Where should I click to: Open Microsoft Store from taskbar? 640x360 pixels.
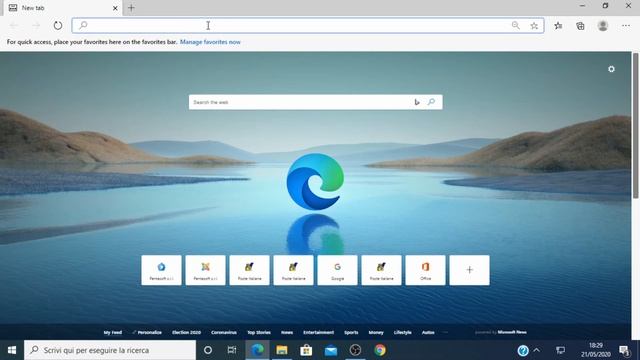click(306, 350)
